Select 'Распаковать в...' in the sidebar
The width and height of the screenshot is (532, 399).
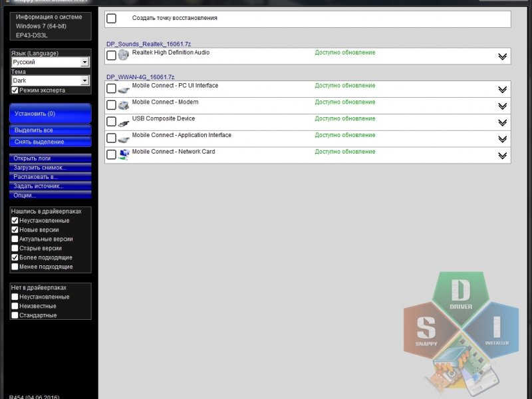point(51,177)
